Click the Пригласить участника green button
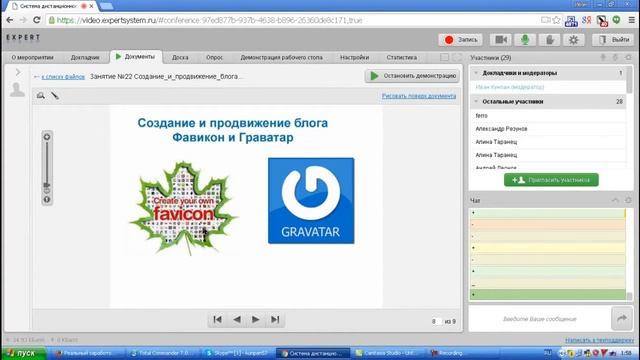This screenshot has height=360, width=640. coord(551,180)
